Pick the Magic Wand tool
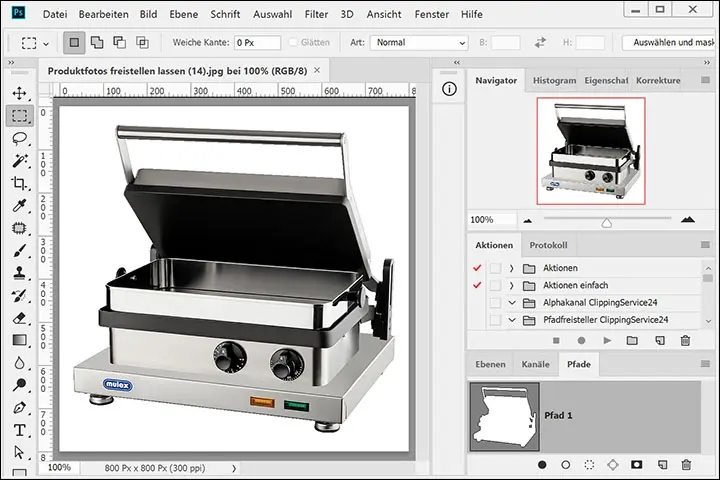The image size is (720, 480). coord(19,161)
